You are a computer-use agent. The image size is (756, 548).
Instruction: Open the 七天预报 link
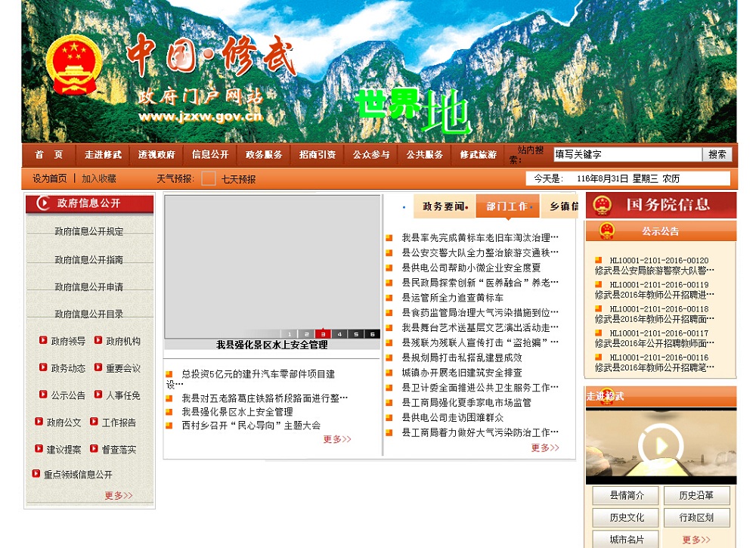tap(239, 179)
